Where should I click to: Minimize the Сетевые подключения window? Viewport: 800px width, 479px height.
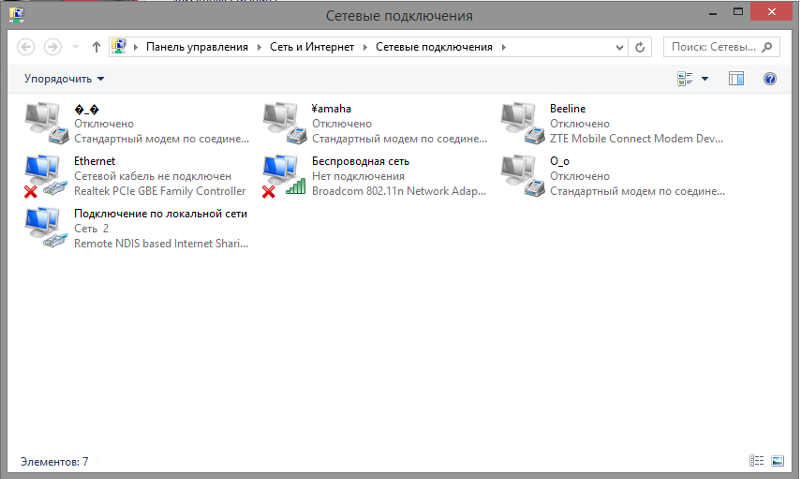click(713, 12)
